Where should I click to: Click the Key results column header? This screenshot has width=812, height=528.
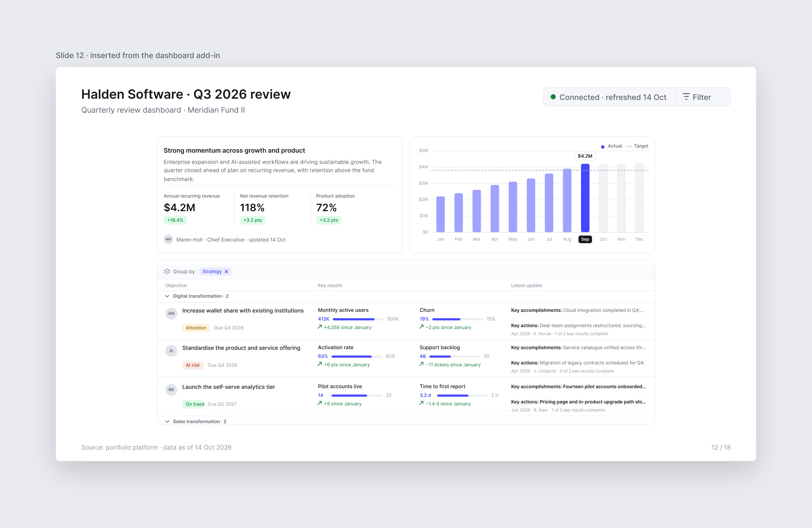pos(330,285)
